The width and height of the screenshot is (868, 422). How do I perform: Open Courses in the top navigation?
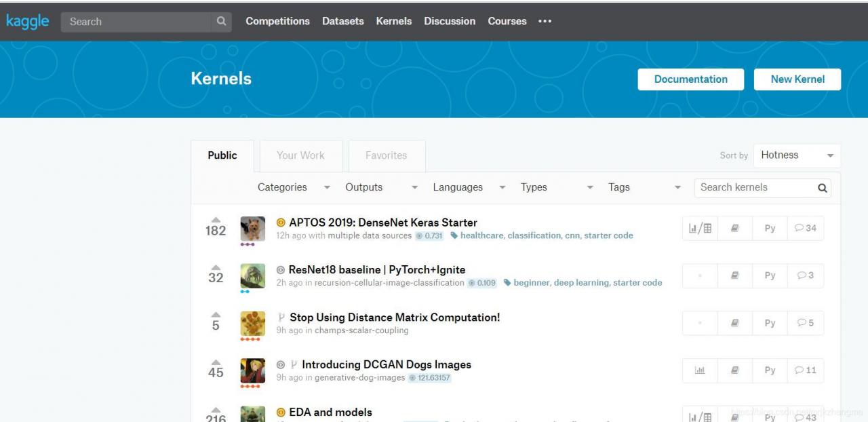pyautogui.click(x=507, y=21)
